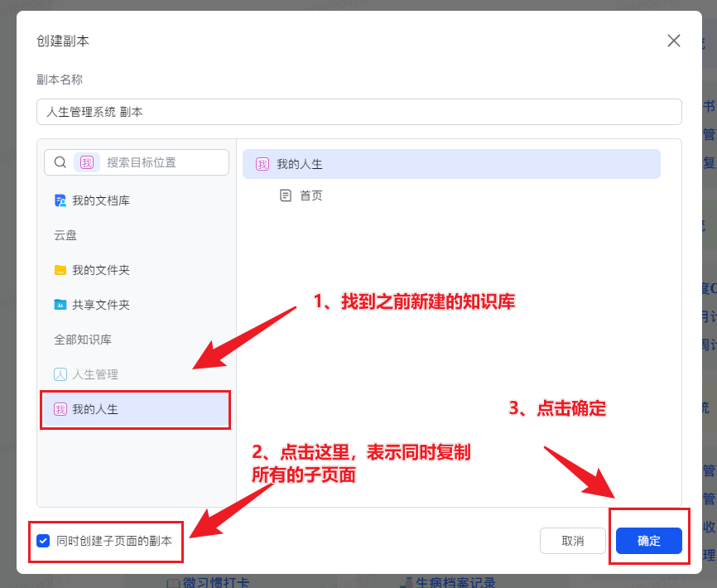
Task: Click the 首页 document page icon
Action: [x=286, y=195]
